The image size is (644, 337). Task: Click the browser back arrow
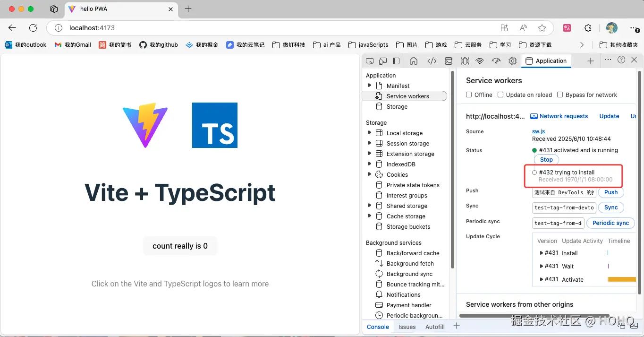[x=12, y=28]
